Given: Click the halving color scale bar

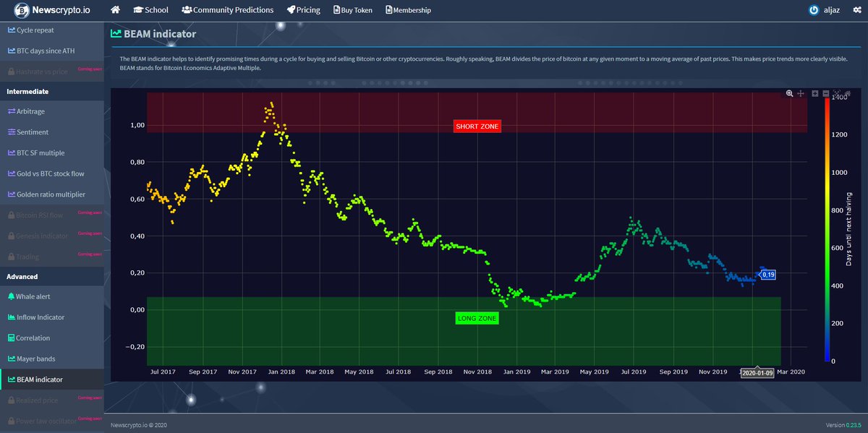Looking at the screenshot, I should pyautogui.click(x=827, y=228).
